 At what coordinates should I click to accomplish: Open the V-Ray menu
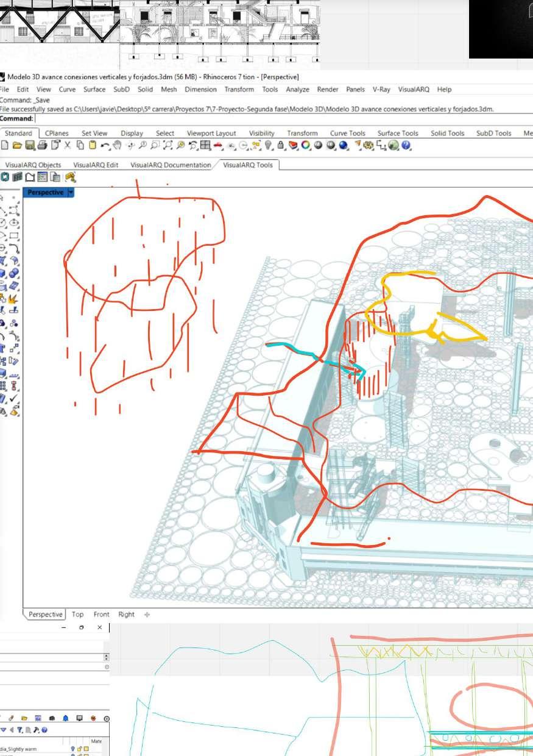381,89
